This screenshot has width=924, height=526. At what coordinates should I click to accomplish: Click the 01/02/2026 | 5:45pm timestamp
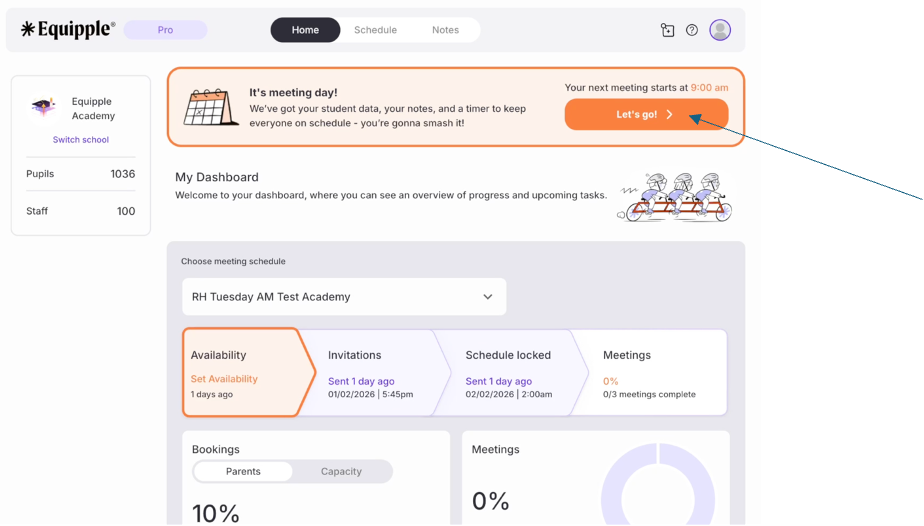point(371,394)
